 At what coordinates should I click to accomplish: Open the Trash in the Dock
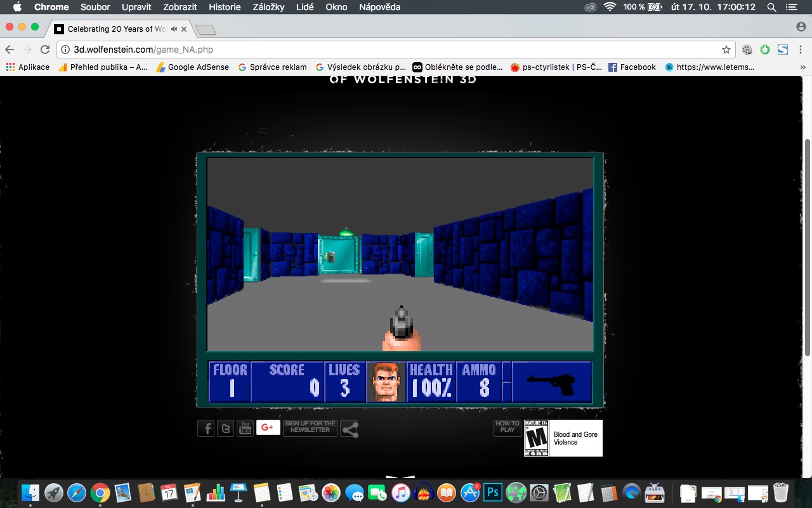[781, 493]
